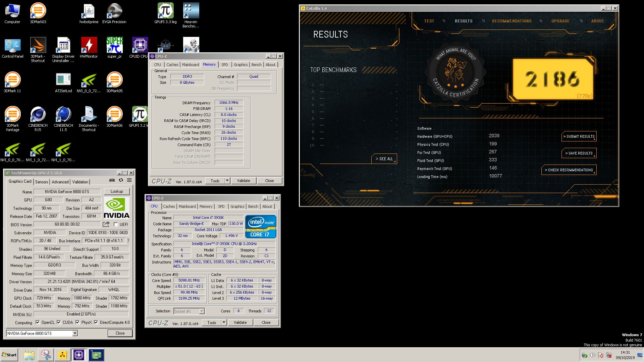The width and height of the screenshot is (644, 362).
Task: Open 3DMark06 desktop icon
Action: pyautogui.click(x=114, y=117)
